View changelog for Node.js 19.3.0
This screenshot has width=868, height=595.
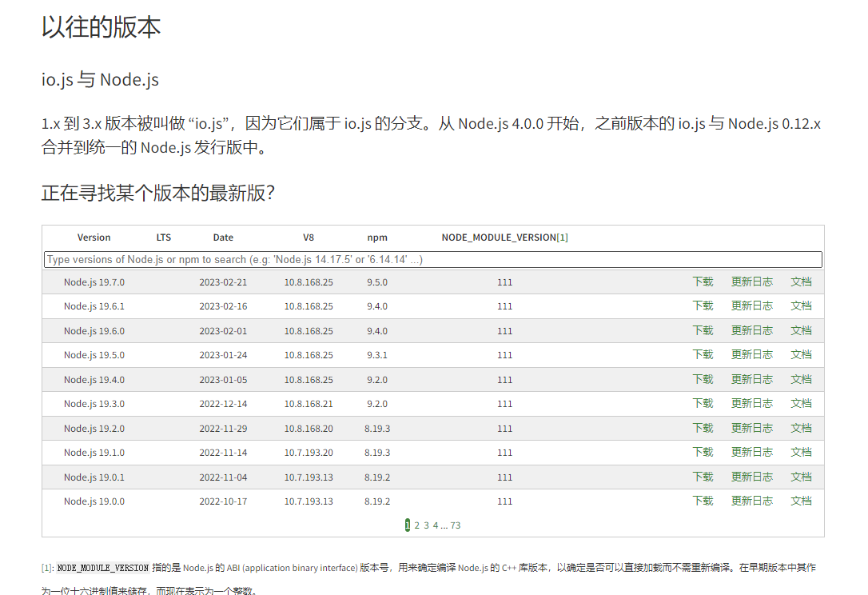pos(752,403)
